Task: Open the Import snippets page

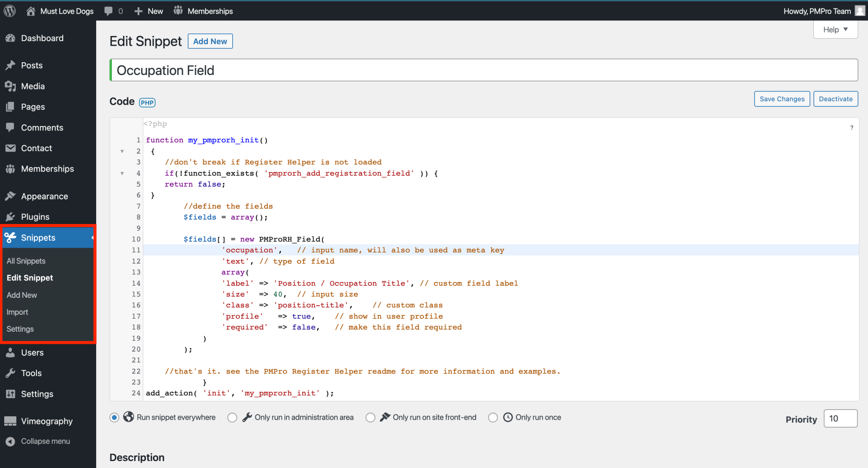Action: click(x=17, y=312)
